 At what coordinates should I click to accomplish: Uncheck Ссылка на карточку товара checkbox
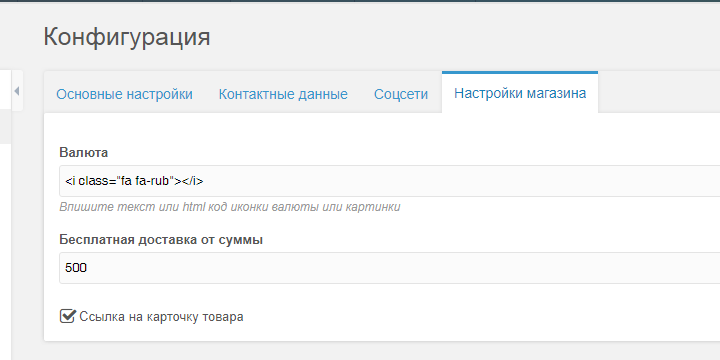pos(67,316)
